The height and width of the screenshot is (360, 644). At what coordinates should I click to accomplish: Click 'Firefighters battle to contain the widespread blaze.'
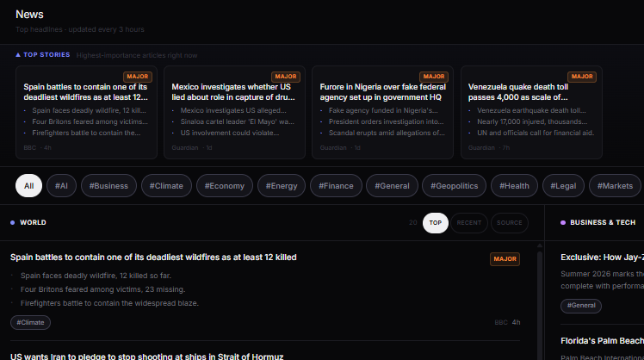tap(109, 303)
